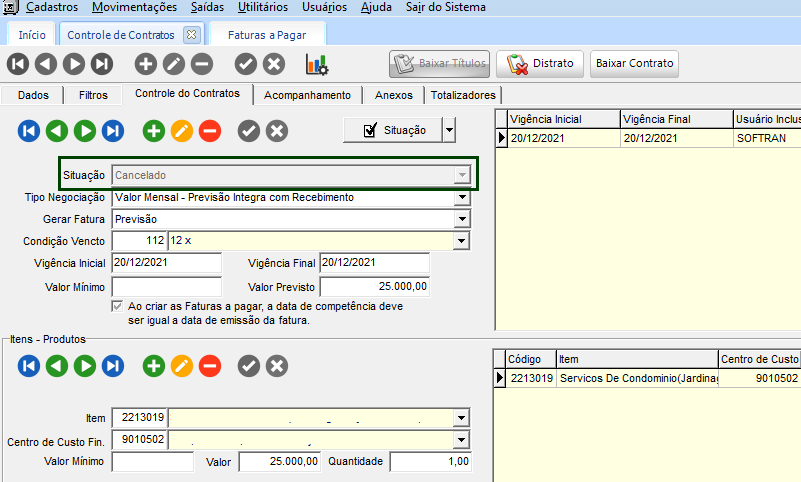Go to first record in top gray toolbar
This screenshot has height=482, width=801.
click(18, 64)
